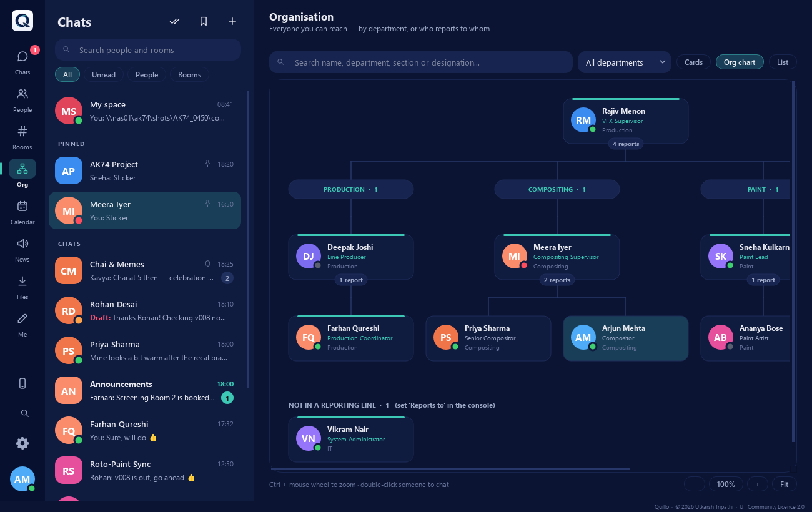The height and width of the screenshot is (512, 812).
Task: Open the Announcements chat
Action: pos(145,390)
